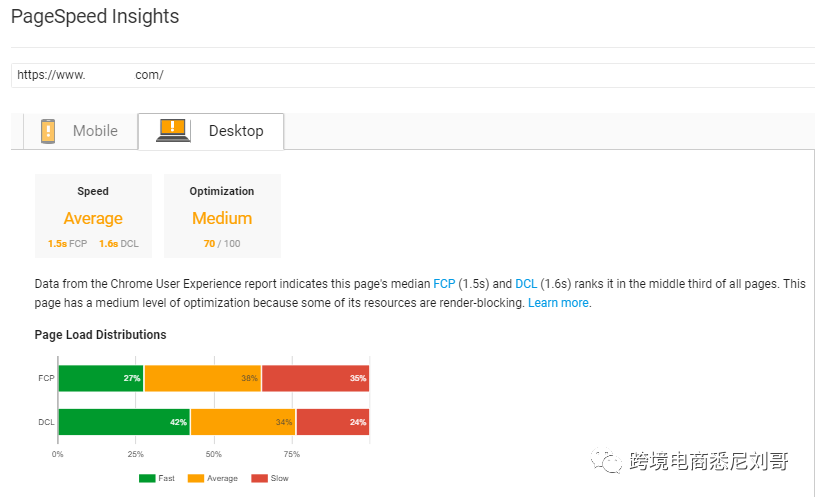Screen dimensions: 815x497
Task: Select the green Fast legend swatch
Action: pyautogui.click(x=147, y=478)
